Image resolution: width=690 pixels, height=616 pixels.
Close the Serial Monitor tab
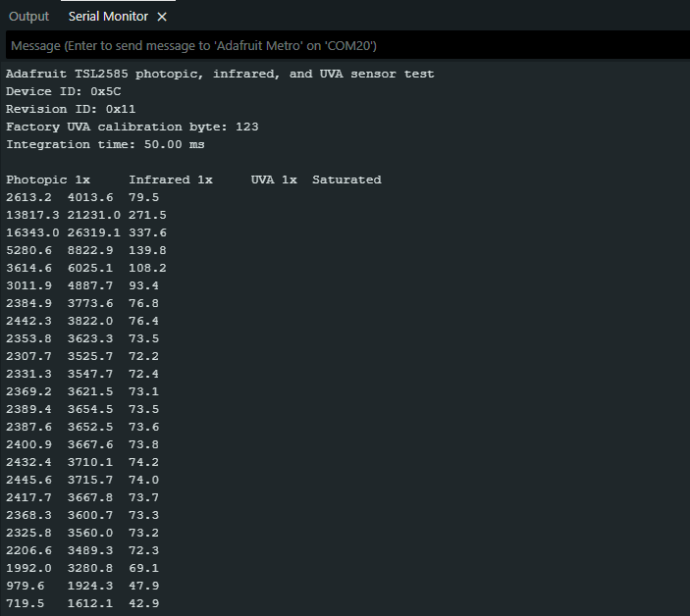[162, 17]
